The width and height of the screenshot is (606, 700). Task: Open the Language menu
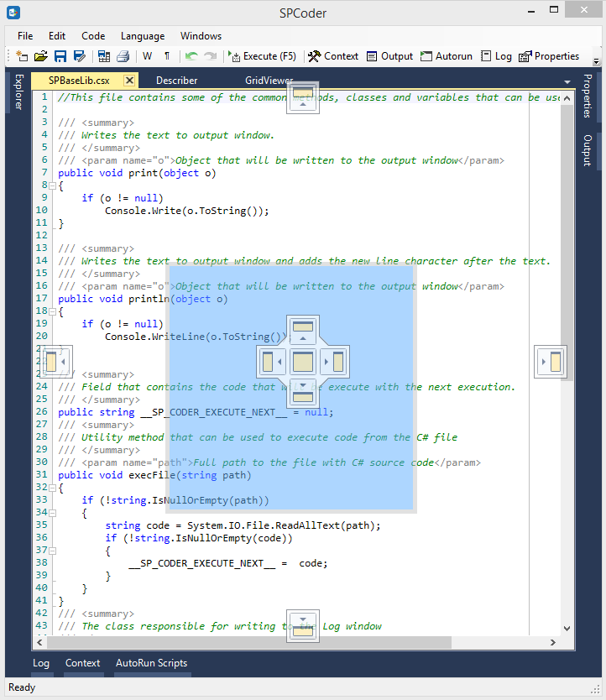143,36
